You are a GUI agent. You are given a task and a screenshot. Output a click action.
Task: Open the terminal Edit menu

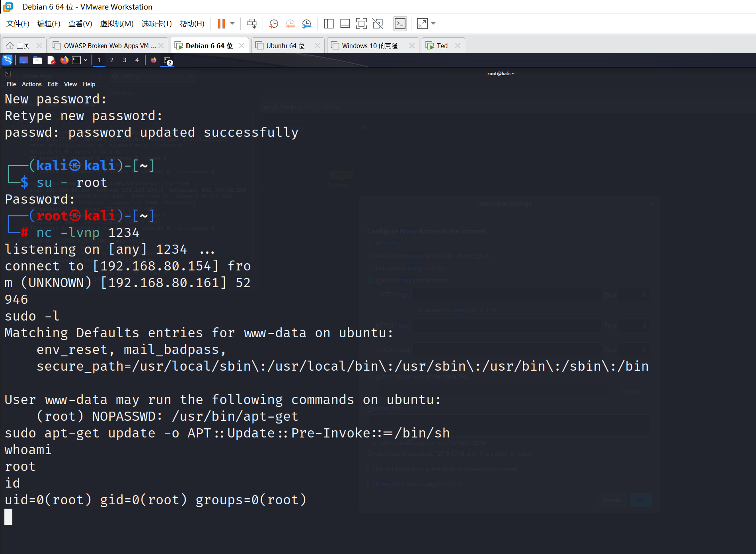pos(53,84)
